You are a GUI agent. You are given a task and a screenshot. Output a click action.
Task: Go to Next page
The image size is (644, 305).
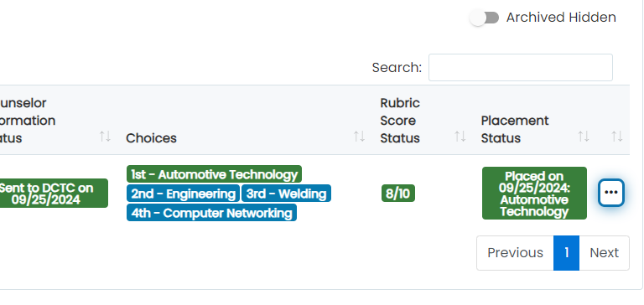604,253
